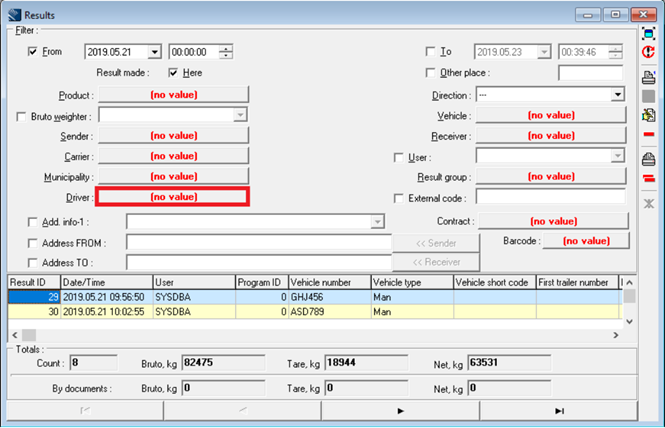Click the vertical scrollbar down arrow in table
The height and width of the screenshot is (428, 665).
[x=629, y=322]
